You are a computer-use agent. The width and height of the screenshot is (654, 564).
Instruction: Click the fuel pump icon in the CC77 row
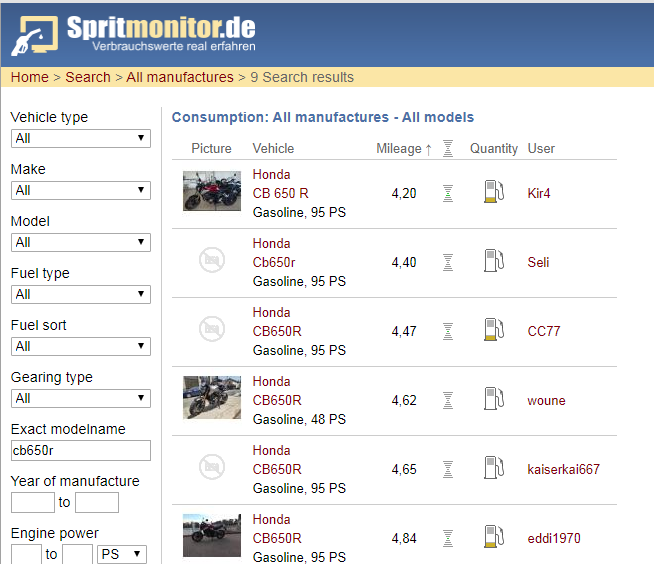(x=494, y=329)
